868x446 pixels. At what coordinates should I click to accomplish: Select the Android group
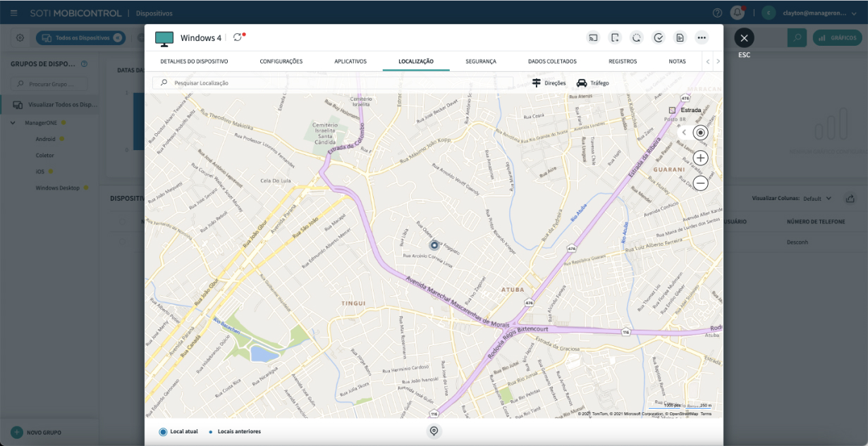point(45,139)
